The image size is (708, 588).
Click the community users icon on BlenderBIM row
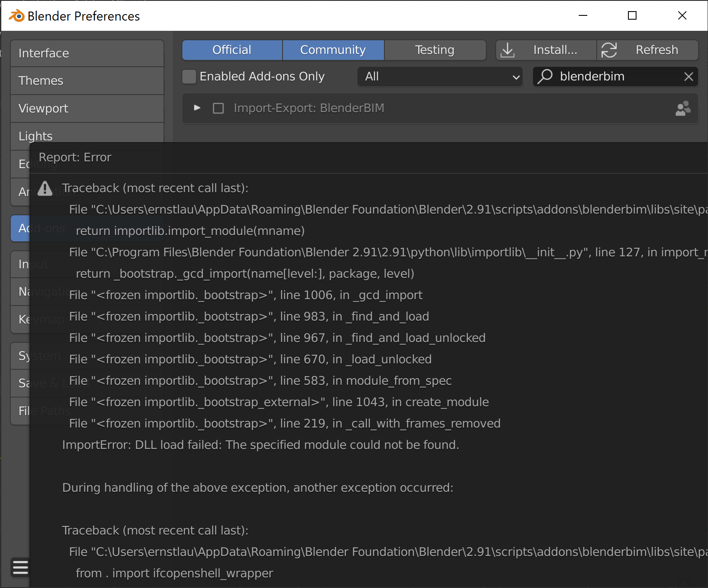coord(682,108)
